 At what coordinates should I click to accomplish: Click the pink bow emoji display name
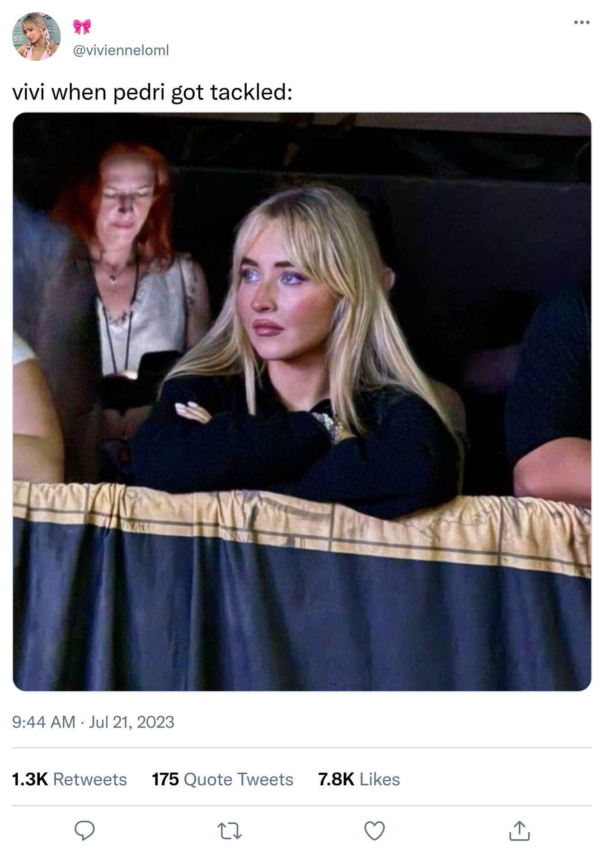click(82, 27)
